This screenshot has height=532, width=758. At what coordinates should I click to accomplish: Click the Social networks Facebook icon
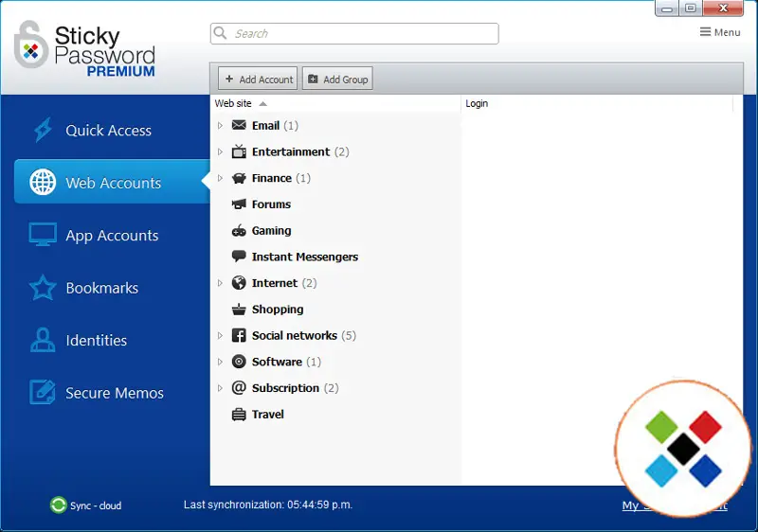(x=239, y=335)
